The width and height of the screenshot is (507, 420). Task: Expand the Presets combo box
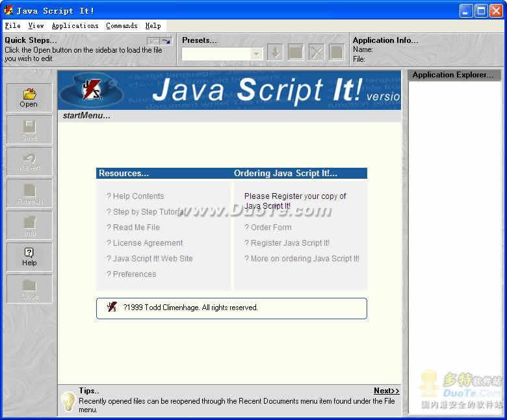pyautogui.click(x=256, y=54)
